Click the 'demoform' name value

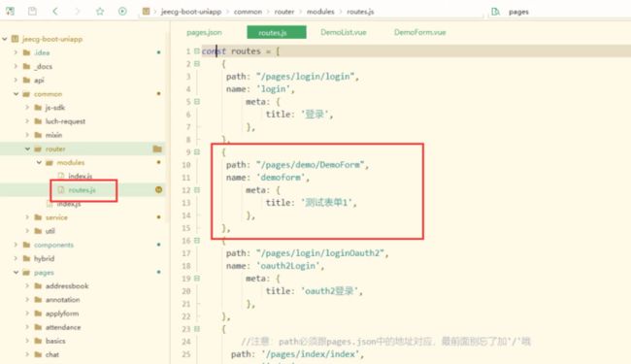click(x=281, y=178)
